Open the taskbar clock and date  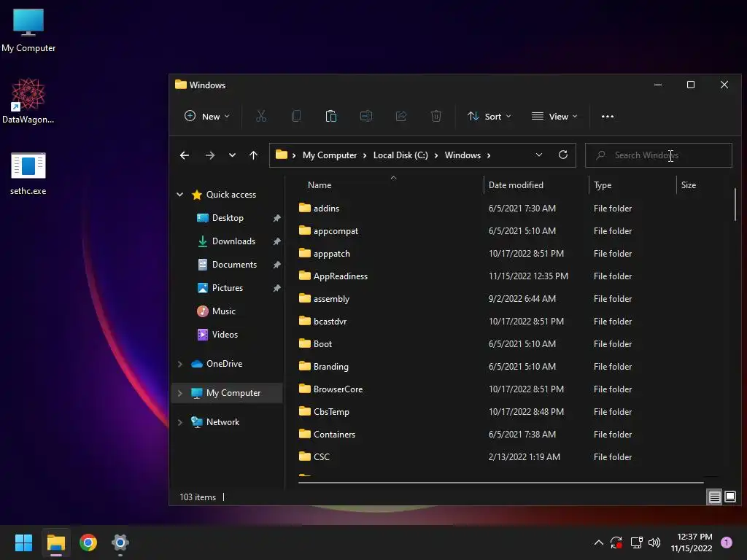point(692,542)
